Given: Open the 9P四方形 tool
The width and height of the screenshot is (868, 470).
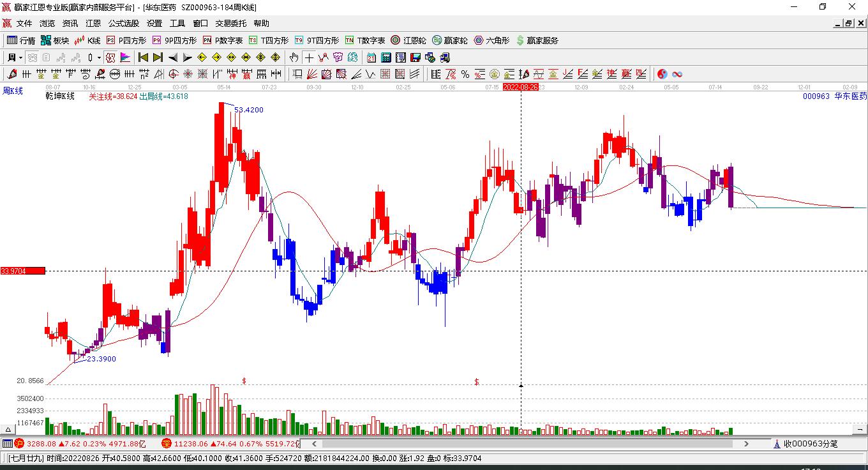Looking at the screenshot, I should (x=174, y=40).
